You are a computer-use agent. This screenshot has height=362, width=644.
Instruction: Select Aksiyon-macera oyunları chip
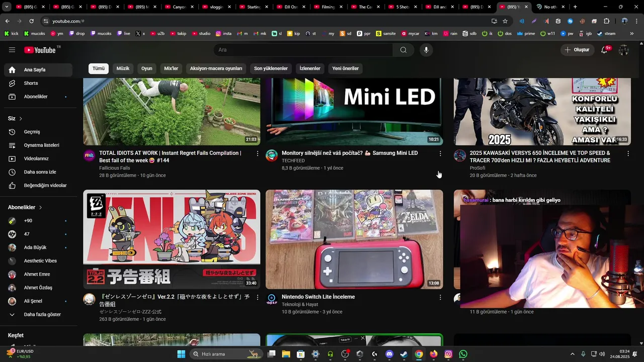[216, 68]
